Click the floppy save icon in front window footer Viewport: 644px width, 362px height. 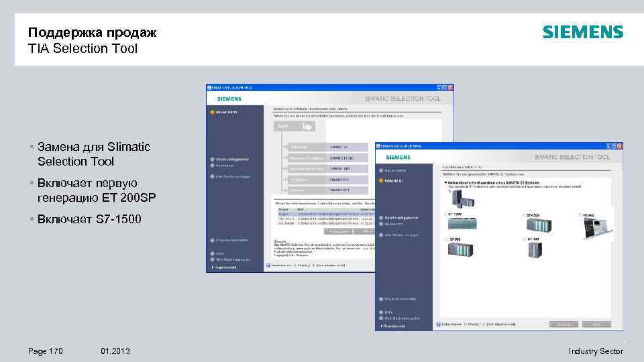[x=439, y=324]
